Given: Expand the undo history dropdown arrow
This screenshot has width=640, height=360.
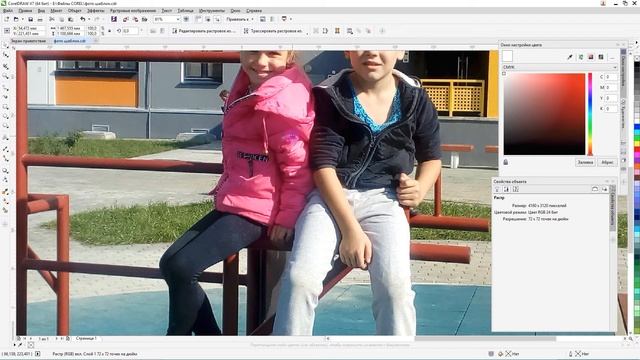Looking at the screenshot, I should coord(89,19).
